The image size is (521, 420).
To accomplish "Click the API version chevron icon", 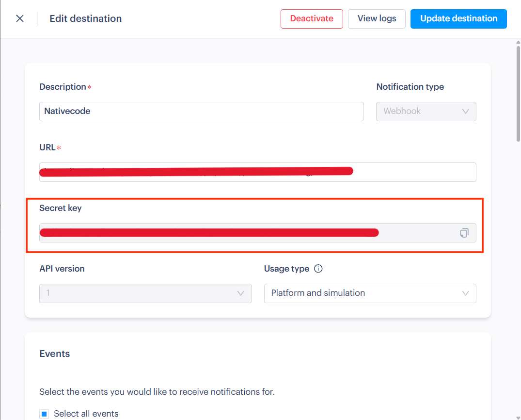I will [x=240, y=293].
